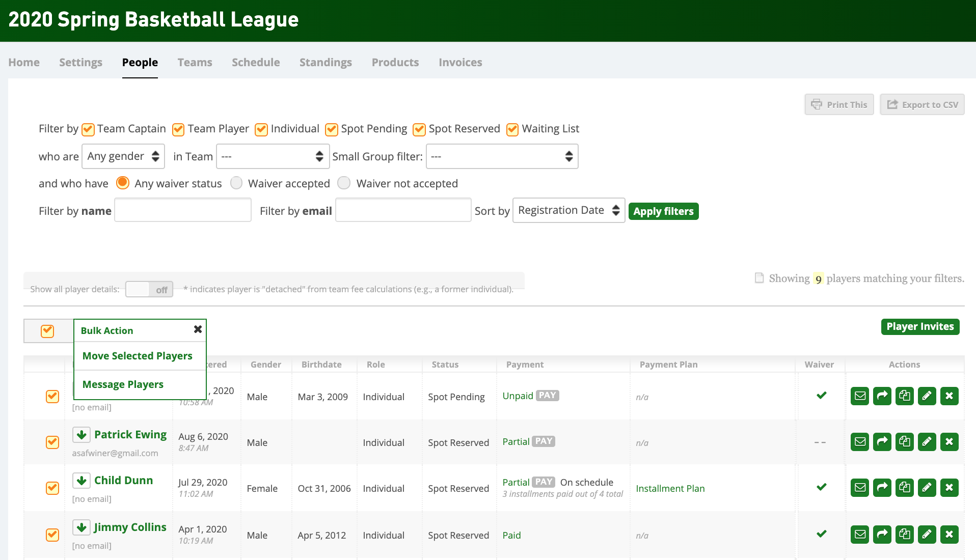Uncheck Individual filter

[x=261, y=129]
